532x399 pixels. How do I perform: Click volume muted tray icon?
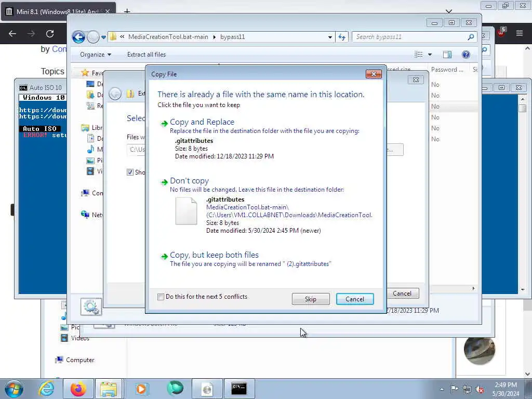pos(480,390)
